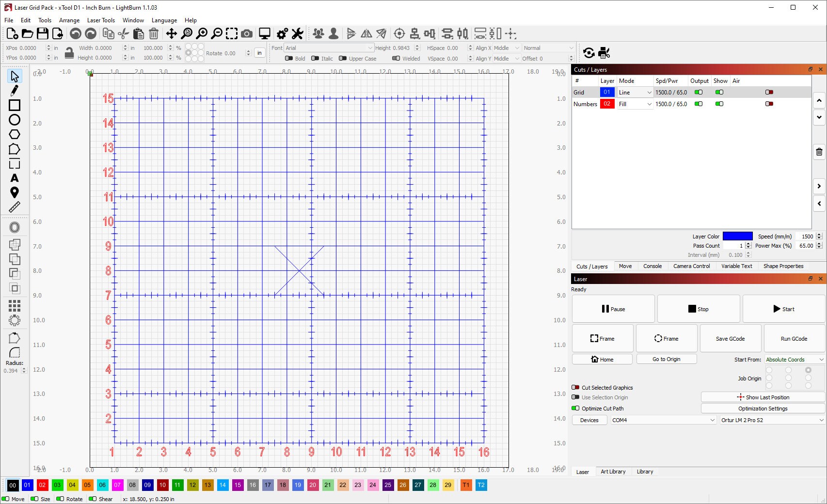Open the Start From dropdown showing Absolute Coords
This screenshot has width=827, height=504.
[x=794, y=359]
